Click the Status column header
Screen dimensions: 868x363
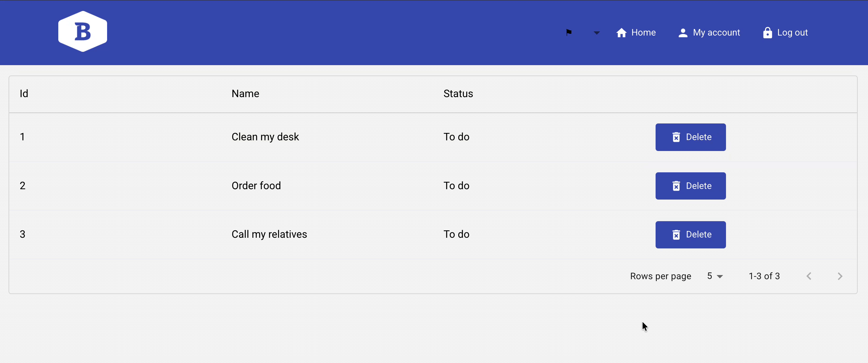pyautogui.click(x=458, y=94)
